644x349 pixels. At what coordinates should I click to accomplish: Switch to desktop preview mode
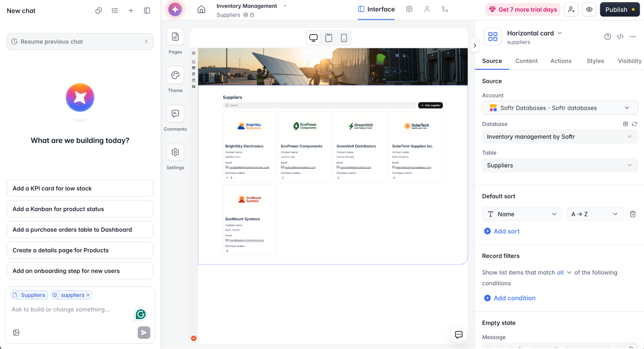313,38
